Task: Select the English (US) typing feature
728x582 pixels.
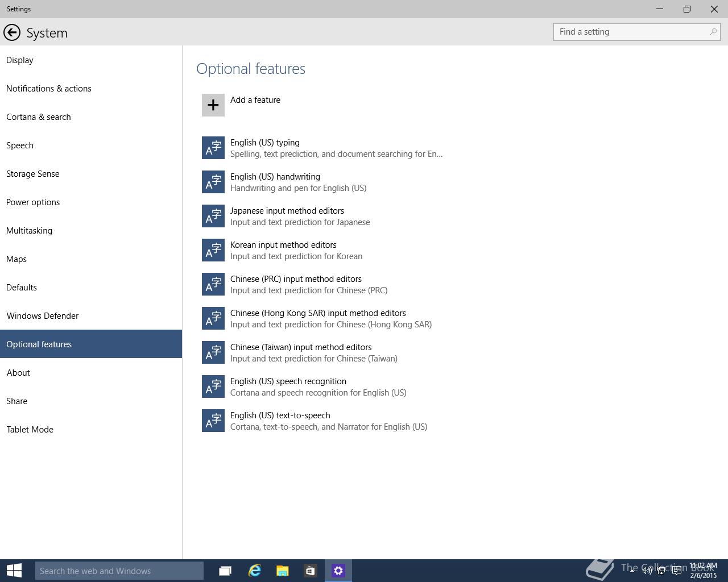Action: [322, 148]
